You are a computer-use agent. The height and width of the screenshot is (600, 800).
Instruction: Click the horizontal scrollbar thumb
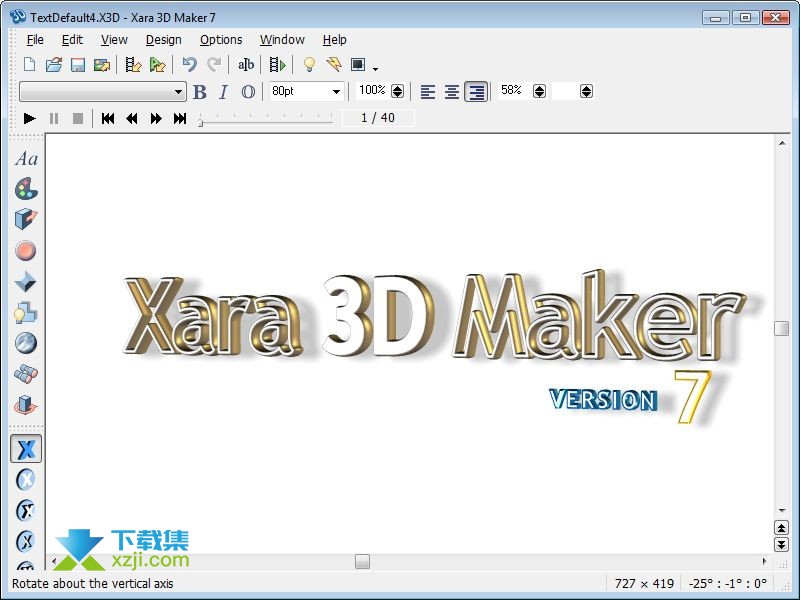[362, 561]
